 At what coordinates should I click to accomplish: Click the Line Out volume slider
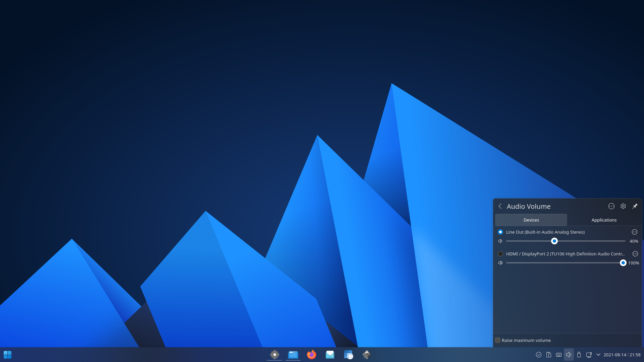tap(566, 241)
